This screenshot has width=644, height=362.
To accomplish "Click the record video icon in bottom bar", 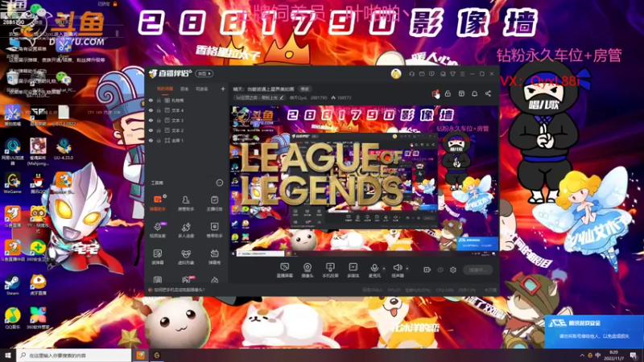I will point(427,269).
